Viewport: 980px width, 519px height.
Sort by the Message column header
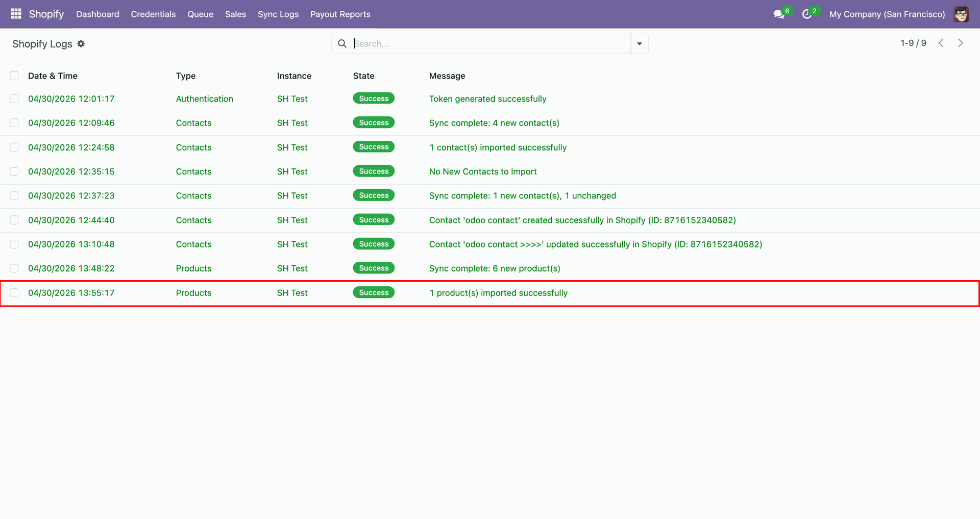pyautogui.click(x=447, y=76)
